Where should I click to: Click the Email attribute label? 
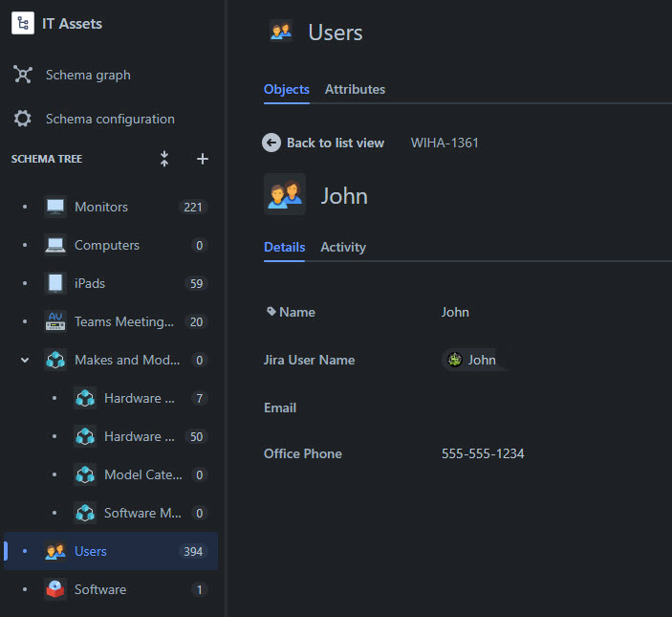click(x=280, y=408)
